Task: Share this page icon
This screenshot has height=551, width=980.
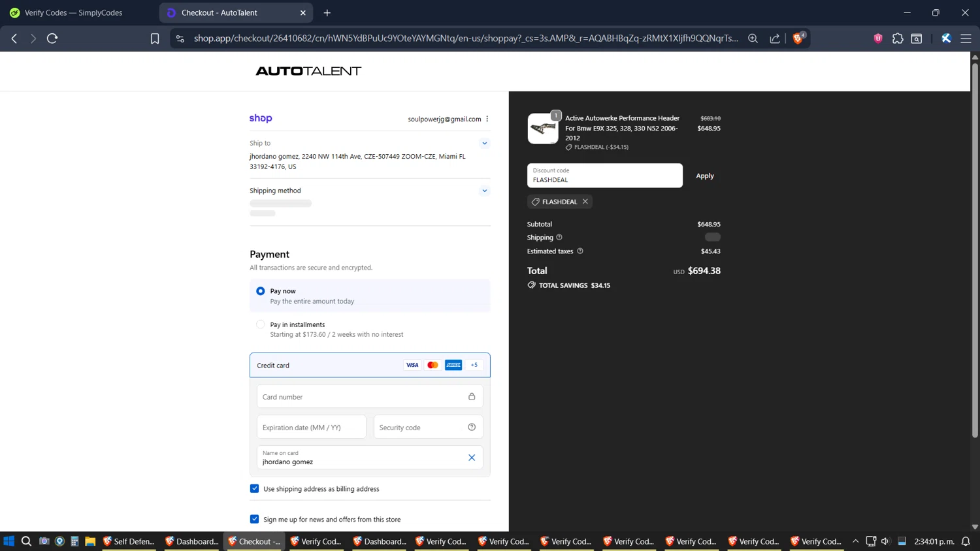Action: pos(775,39)
